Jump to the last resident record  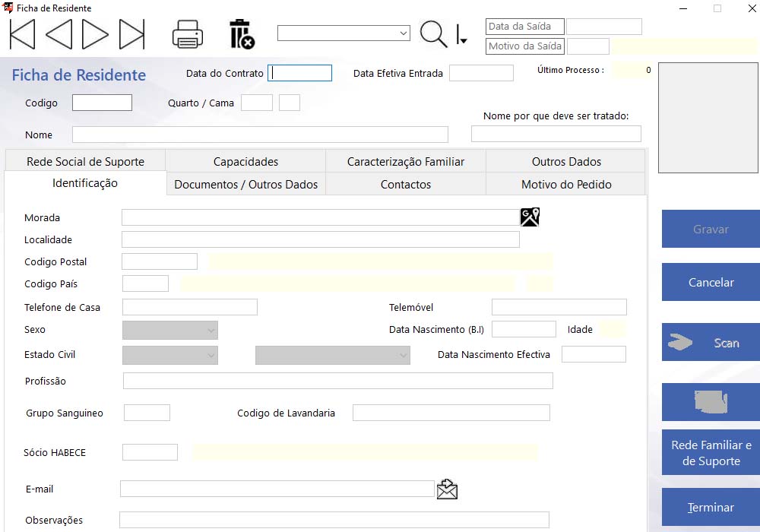[x=131, y=34]
